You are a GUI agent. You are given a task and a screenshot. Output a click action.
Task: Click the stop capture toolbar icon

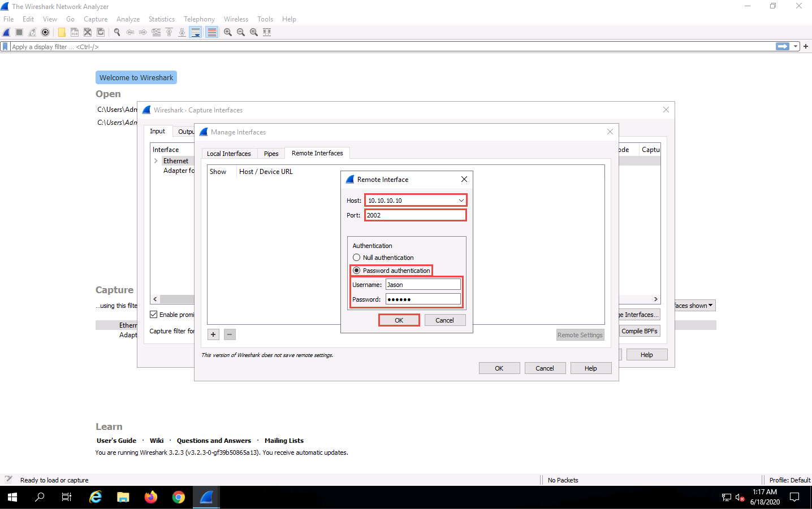pos(19,32)
